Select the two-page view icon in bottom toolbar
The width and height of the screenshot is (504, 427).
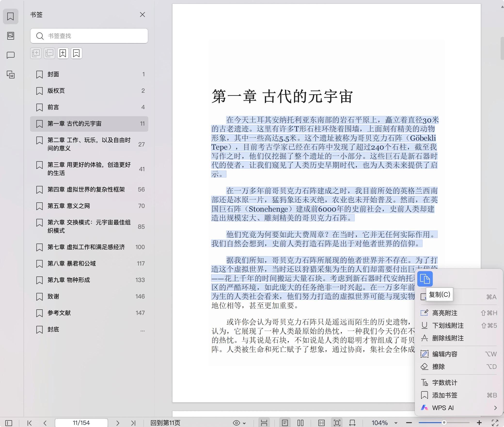click(x=300, y=423)
